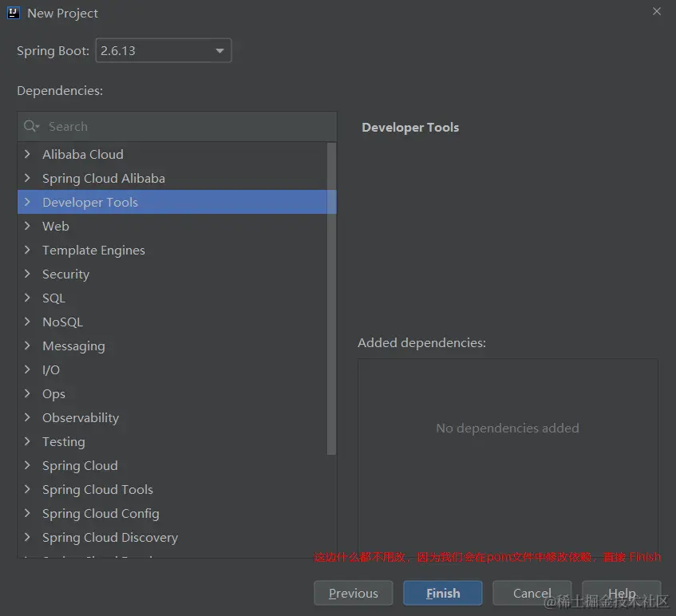Click the dependencies list scrollbar
Image resolution: width=676 pixels, height=616 pixels.
[x=331, y=298]
